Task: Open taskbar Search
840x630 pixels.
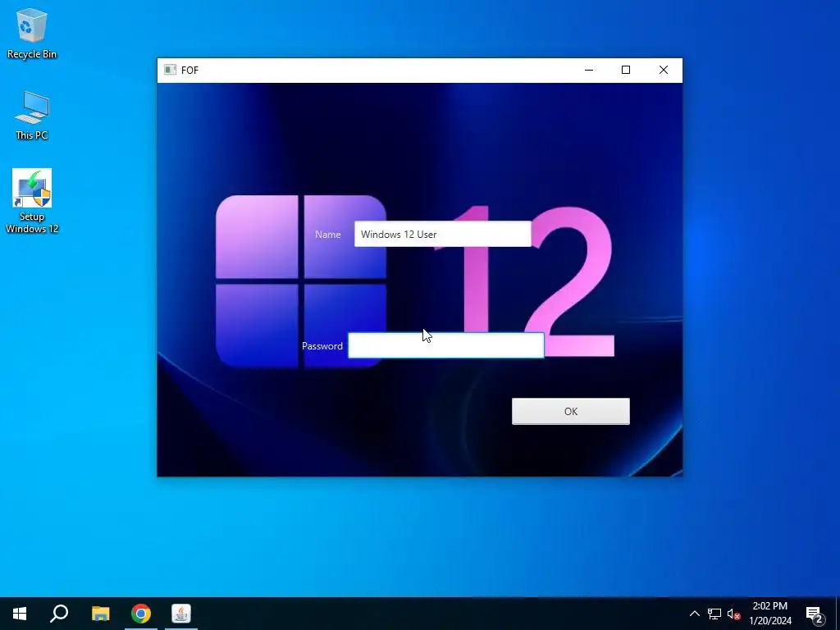Action: coord(59,614)
